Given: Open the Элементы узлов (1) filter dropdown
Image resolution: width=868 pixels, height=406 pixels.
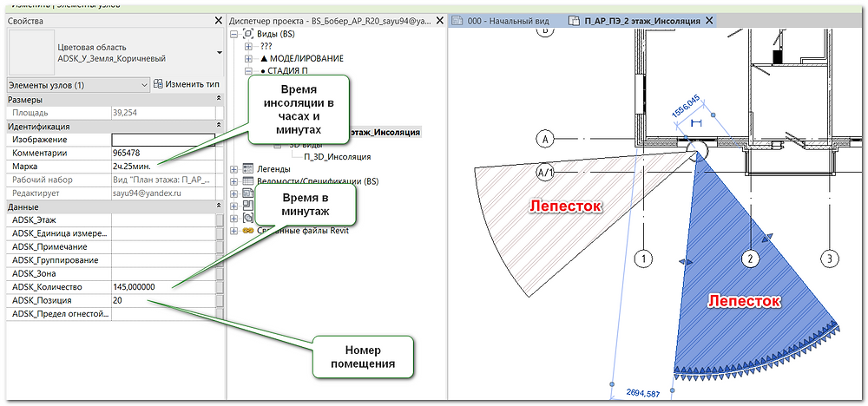Looking at the screenshot, I should (78, 85).
